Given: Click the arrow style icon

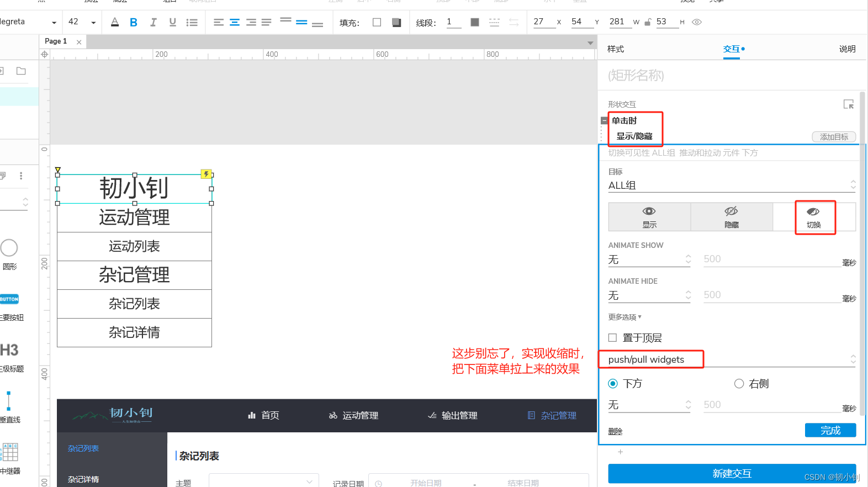Looking at the screenshot, I should pos(514,22).
